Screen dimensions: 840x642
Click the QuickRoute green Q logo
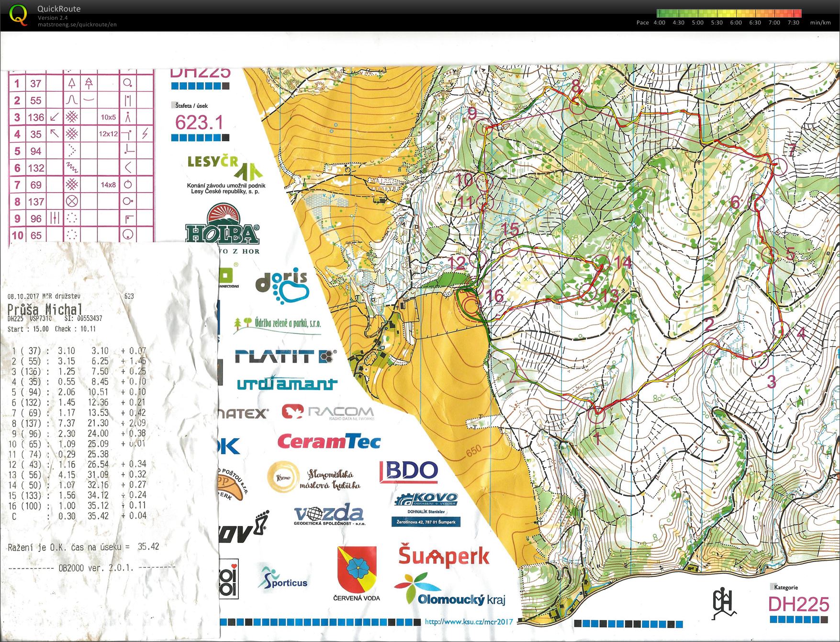(x=18, y=15)
